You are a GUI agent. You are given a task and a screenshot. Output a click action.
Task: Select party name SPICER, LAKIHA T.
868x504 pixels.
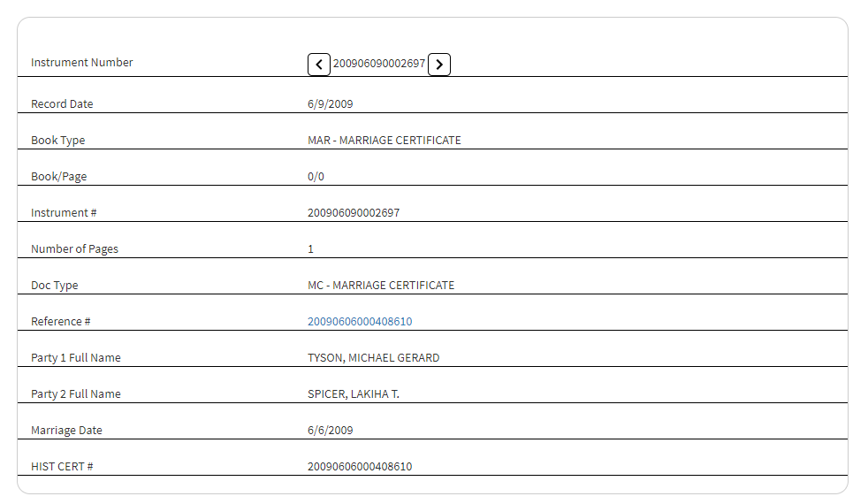tap(353, 394)
